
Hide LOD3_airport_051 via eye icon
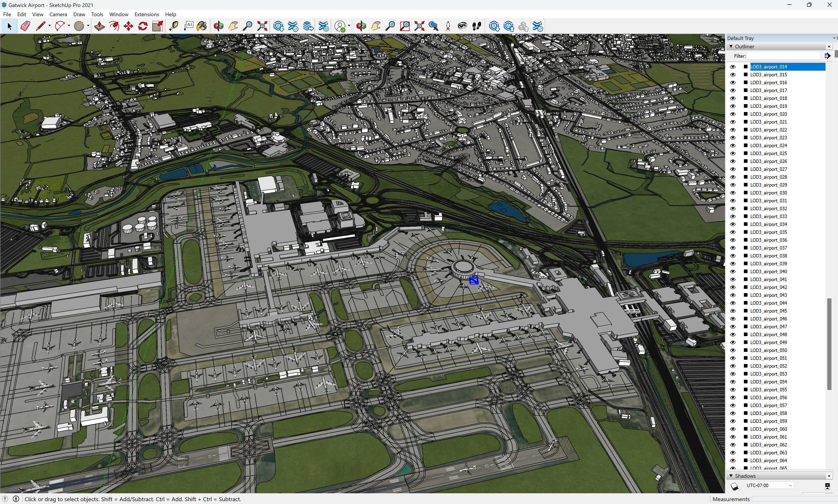733,358
